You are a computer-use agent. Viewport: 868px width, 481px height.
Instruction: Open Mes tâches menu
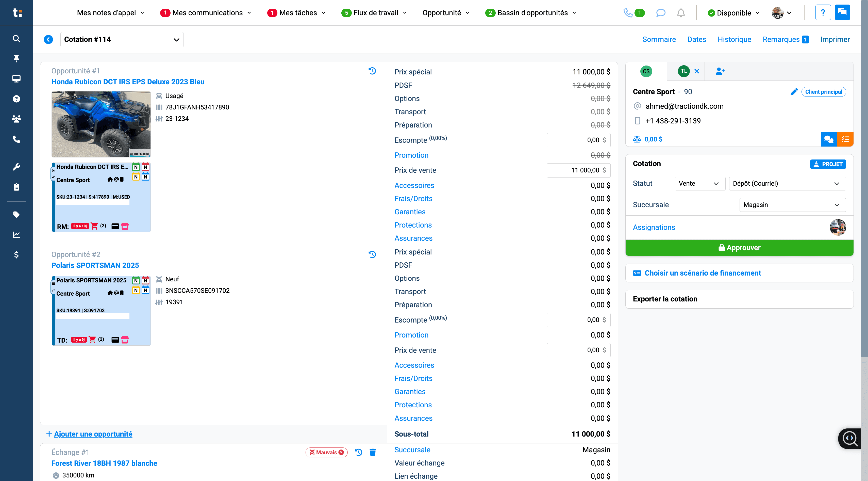click(x=296, y=13)
